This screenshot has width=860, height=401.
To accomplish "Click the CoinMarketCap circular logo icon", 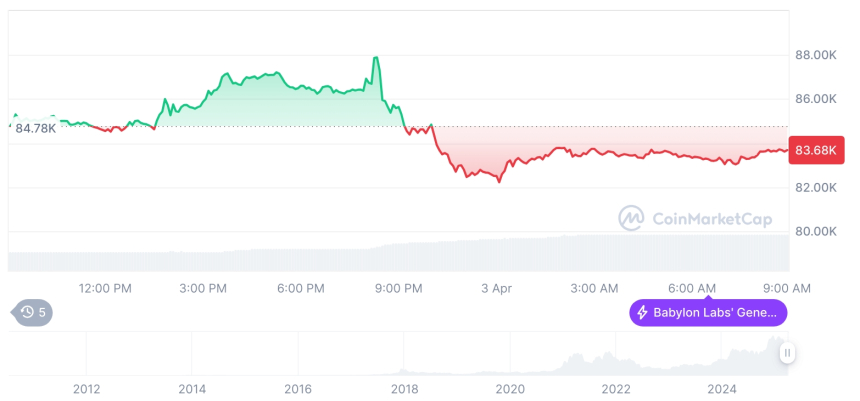I will click(631, 218).
